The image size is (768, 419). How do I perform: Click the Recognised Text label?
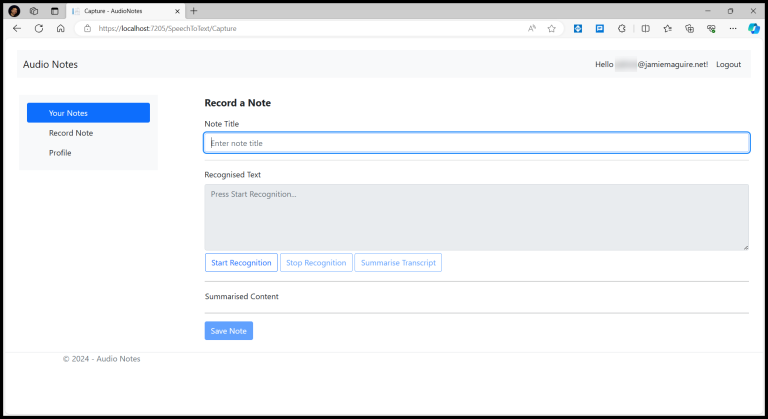click(x=233, y=174)
